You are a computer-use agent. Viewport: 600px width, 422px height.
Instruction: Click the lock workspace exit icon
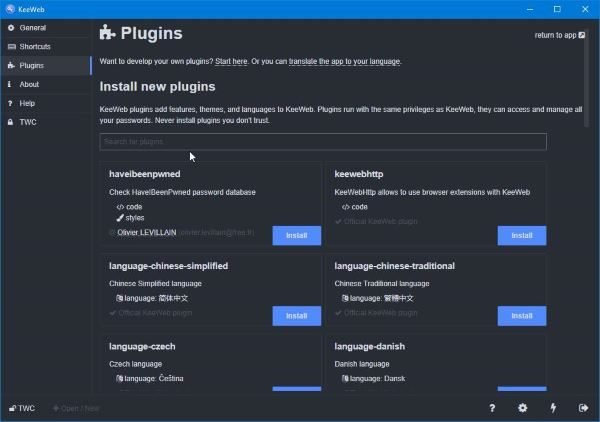pos(583,408)
